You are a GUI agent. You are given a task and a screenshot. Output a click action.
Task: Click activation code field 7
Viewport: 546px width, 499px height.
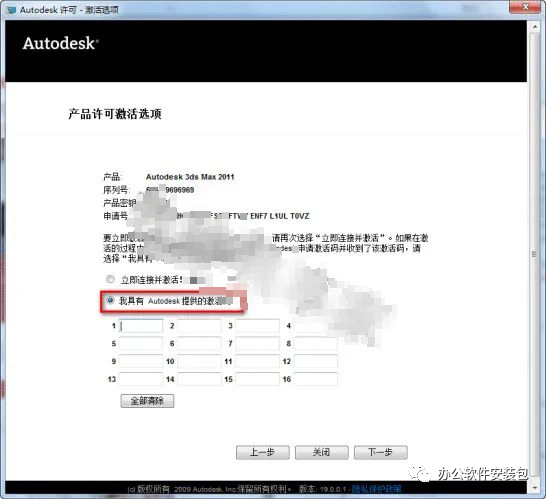point(258,344)
